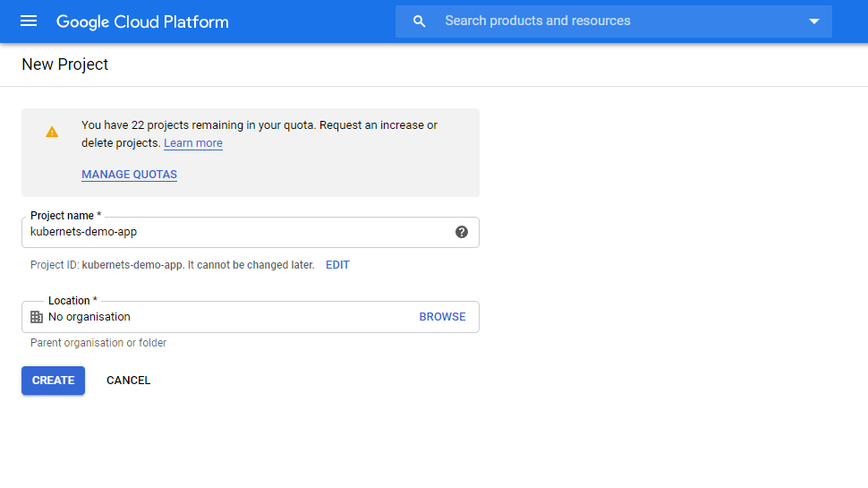Viewport: 868px width, 488px height.
Task: Click the organisation building icon
Action: (x=37, y=317)
